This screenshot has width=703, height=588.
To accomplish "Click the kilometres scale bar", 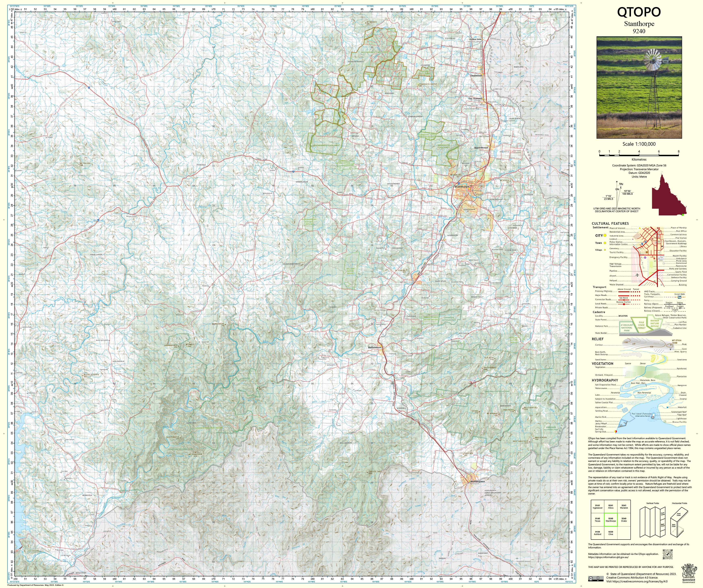I will point(639,155).
